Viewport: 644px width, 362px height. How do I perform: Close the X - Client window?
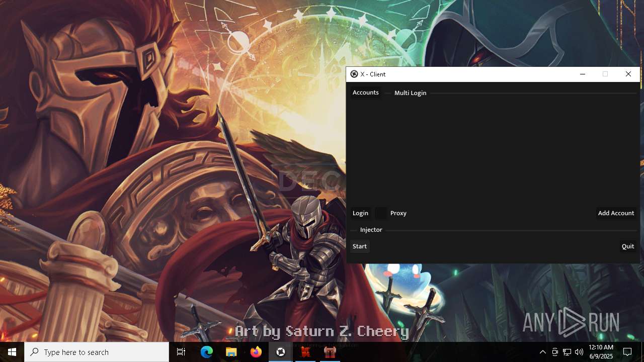(x=628, y=74)
